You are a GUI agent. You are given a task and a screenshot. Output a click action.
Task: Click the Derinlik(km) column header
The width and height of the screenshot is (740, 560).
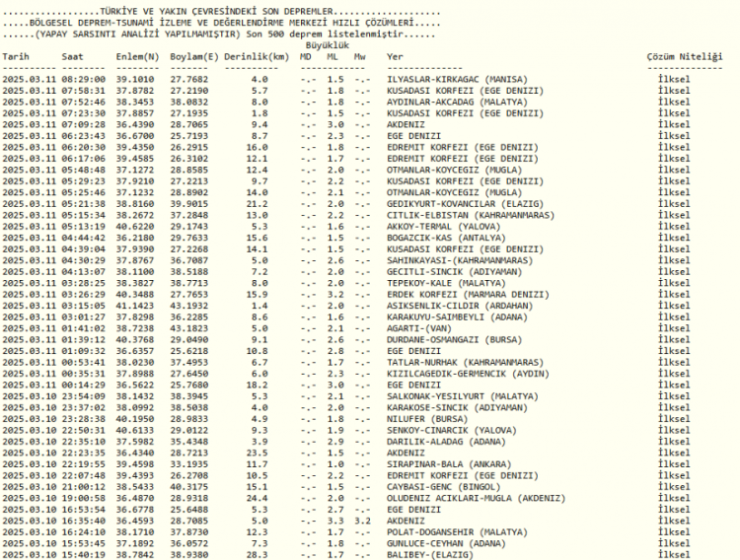(257, 57)
